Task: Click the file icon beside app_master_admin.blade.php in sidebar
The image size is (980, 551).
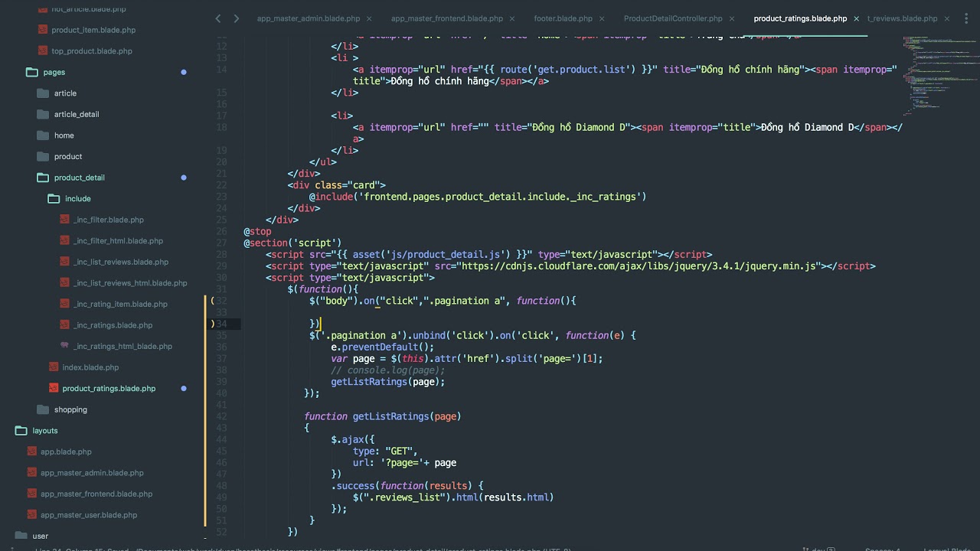Action: point(32,473)
